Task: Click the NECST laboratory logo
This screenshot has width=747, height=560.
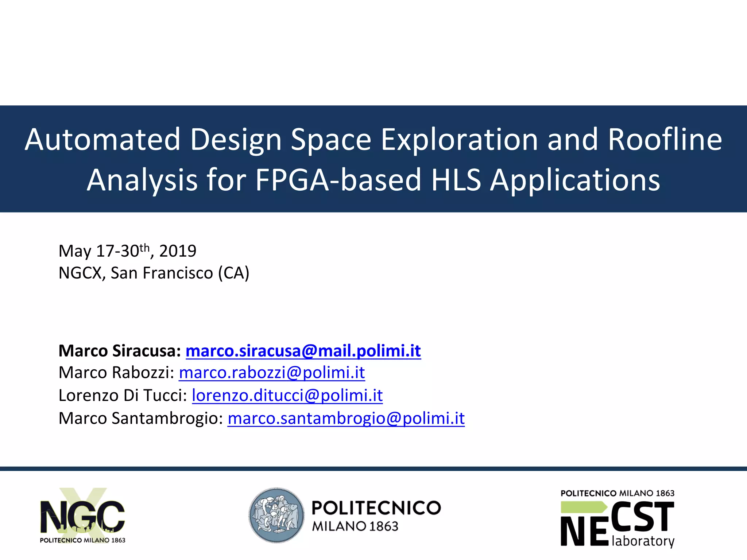Action: click(618, 523)
